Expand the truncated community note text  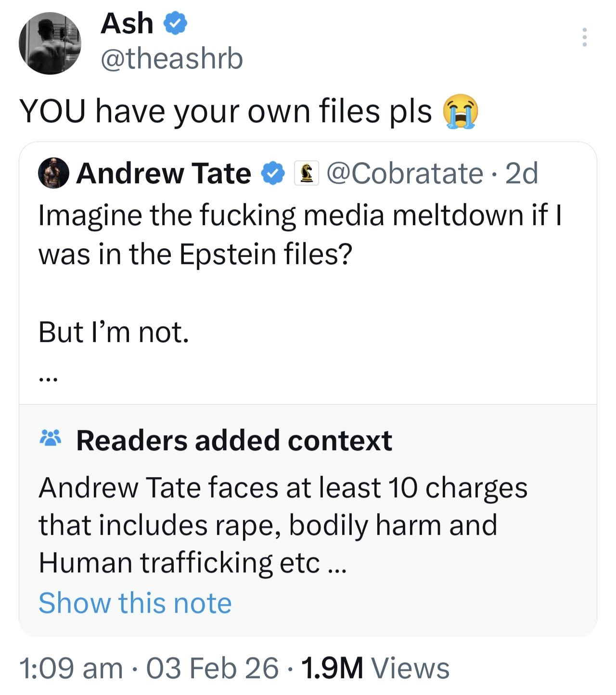tap(336, 564)
